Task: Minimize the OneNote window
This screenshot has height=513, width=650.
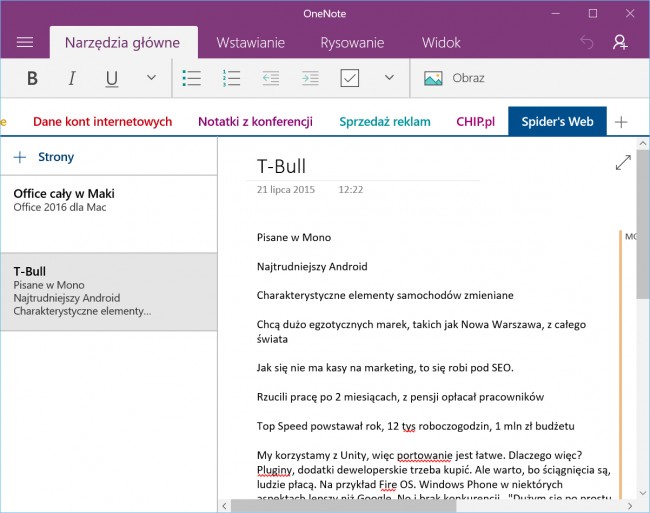Action: pyautogui.click(x=555, y=13)
